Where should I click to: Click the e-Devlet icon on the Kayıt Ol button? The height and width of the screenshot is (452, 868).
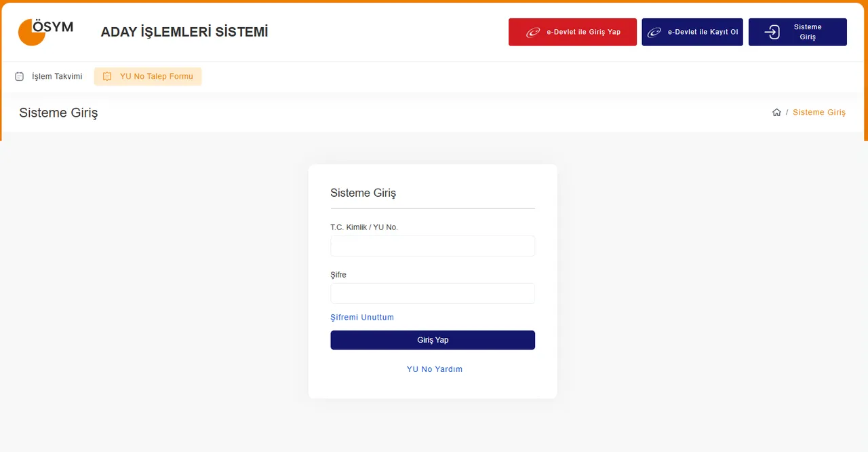(x=654, y=32)
